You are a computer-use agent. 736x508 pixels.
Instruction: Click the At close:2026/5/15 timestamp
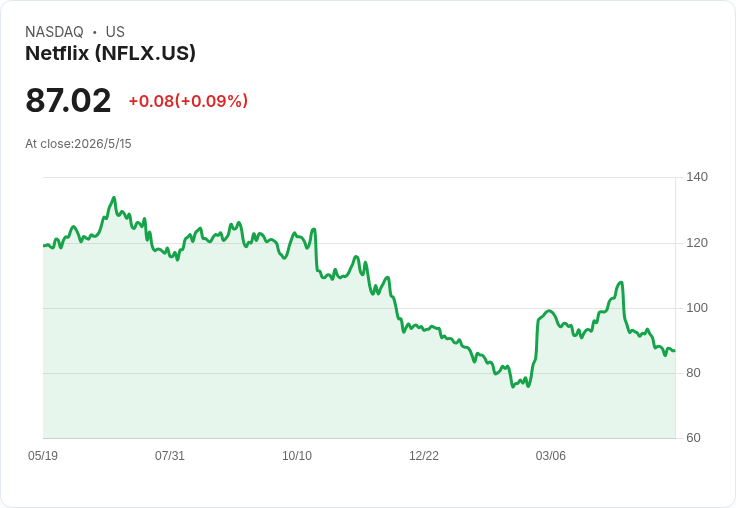pos(78,144)
